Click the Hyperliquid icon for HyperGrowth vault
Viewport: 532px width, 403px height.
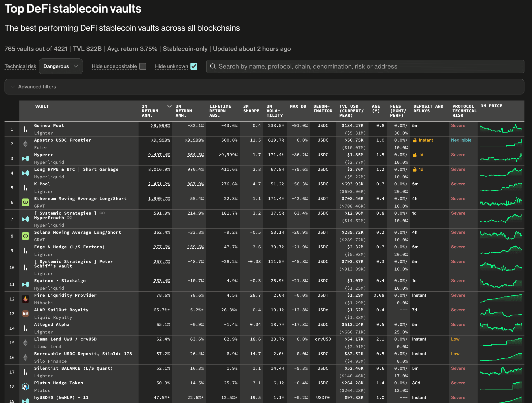coord(25,219)
